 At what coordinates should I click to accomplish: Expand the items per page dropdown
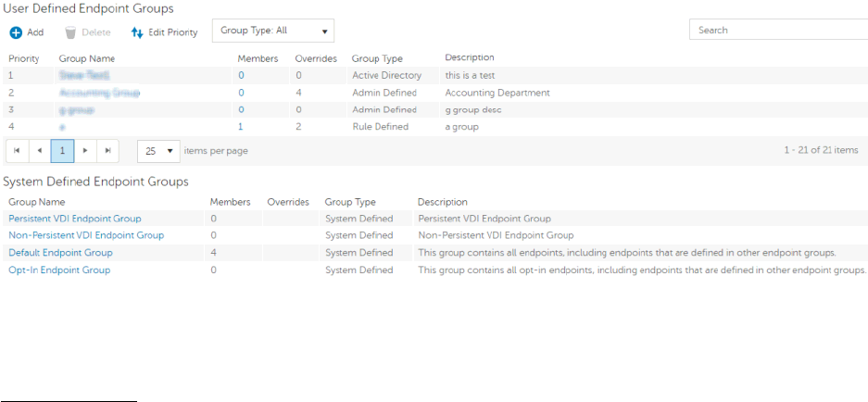pos(157,150)
